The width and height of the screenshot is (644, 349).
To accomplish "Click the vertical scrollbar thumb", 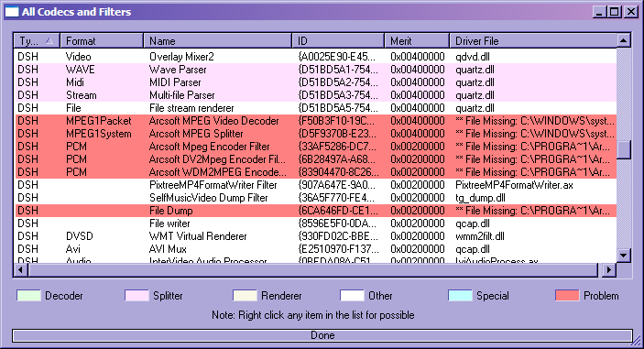I will [x=624, y=149].
